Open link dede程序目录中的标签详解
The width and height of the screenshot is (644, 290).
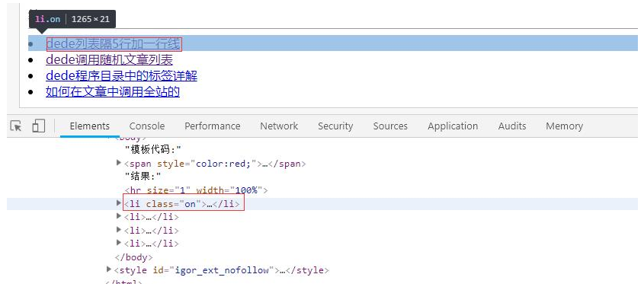[122, 76]
